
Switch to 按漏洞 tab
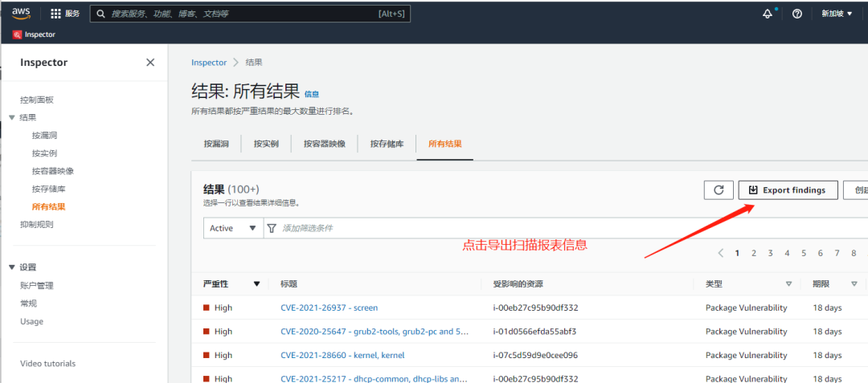coord(216,144)
